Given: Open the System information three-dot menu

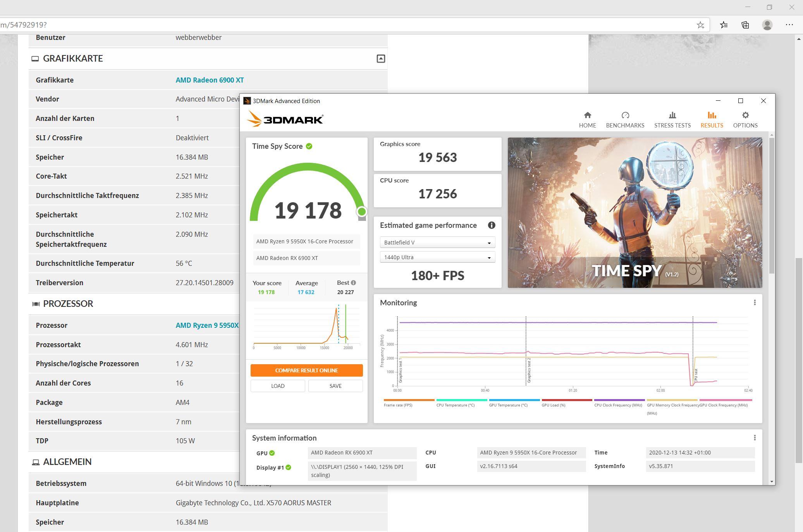Looking at the screenshot, I should (x=754, y=438).
